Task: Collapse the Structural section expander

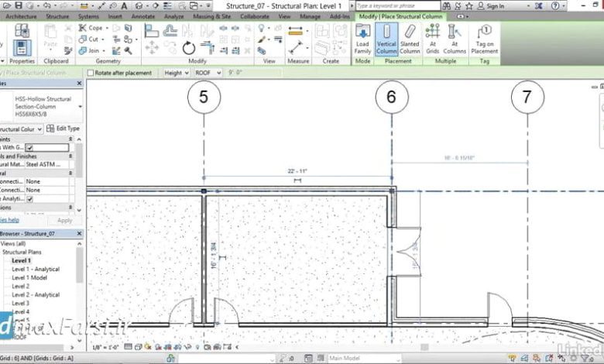Action: coord(70,173)
